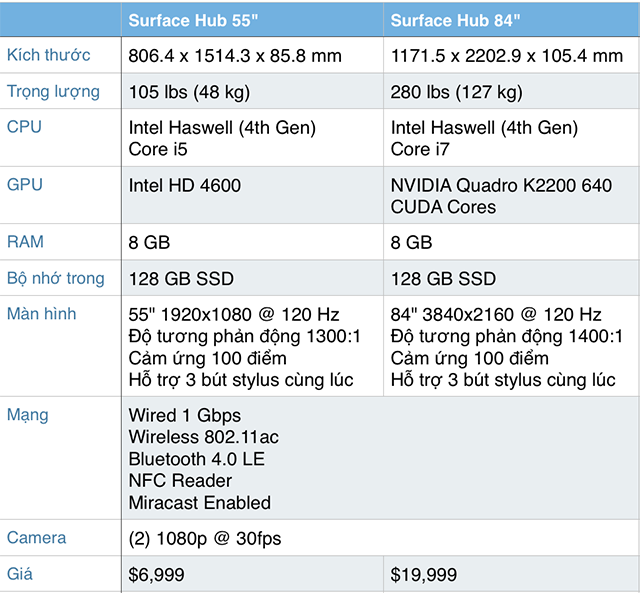Click the 'NVIDIA Quadro K2200 640' text
This screenshot has height=593, width=640.
[x=501, y=186]
